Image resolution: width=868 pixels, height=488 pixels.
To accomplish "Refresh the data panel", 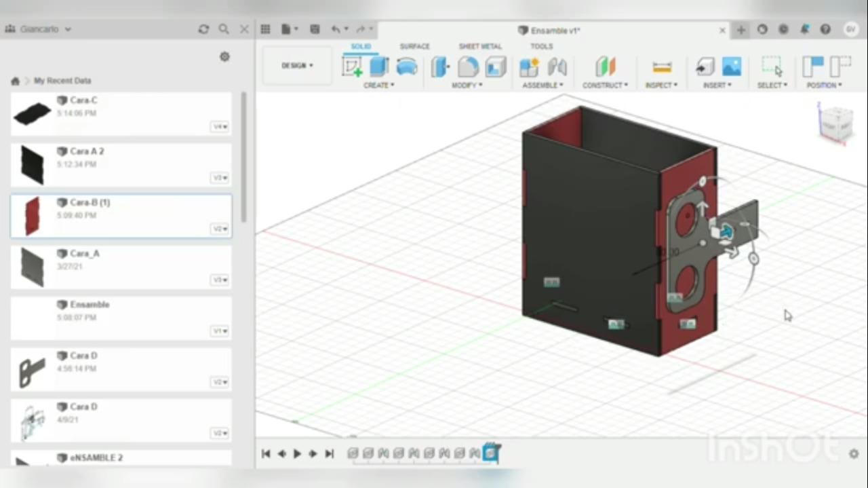I will [x=203, y=29].
